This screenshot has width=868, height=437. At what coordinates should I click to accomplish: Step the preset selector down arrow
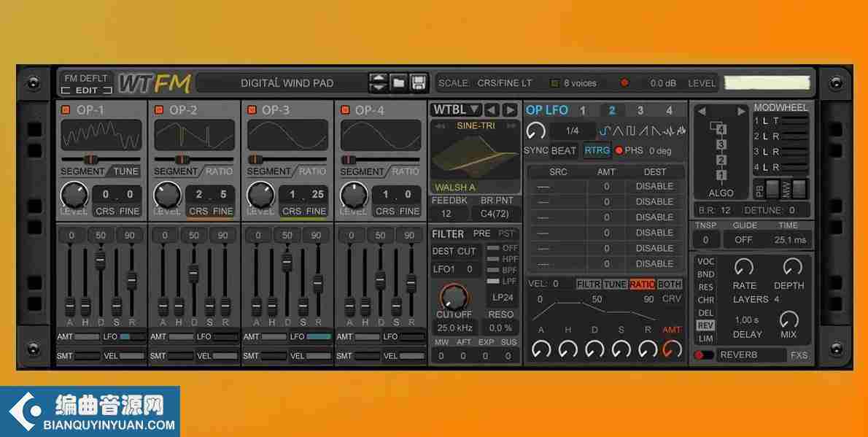click(x=378, y=88)
